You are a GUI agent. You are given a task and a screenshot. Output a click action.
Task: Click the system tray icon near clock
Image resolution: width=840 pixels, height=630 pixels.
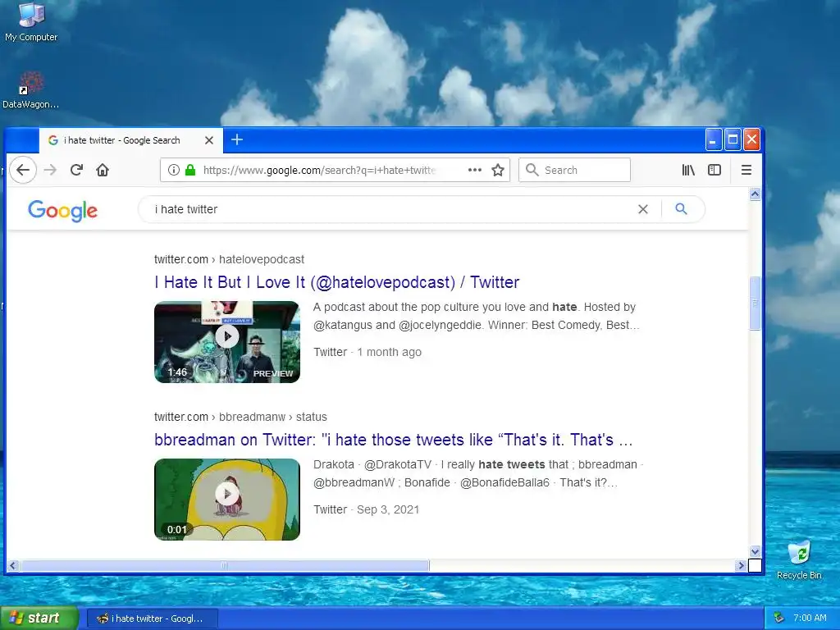pyautogui.click(x=779, y=618)
